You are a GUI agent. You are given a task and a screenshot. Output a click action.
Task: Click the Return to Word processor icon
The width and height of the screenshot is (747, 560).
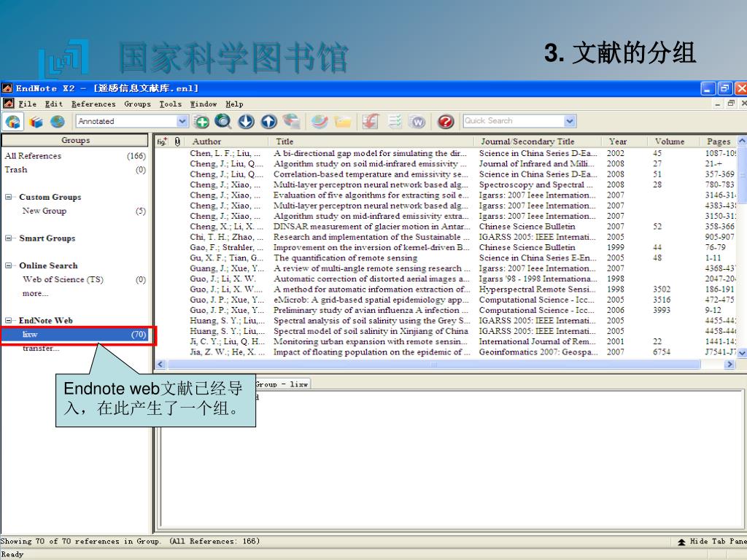tap(417, 121)
